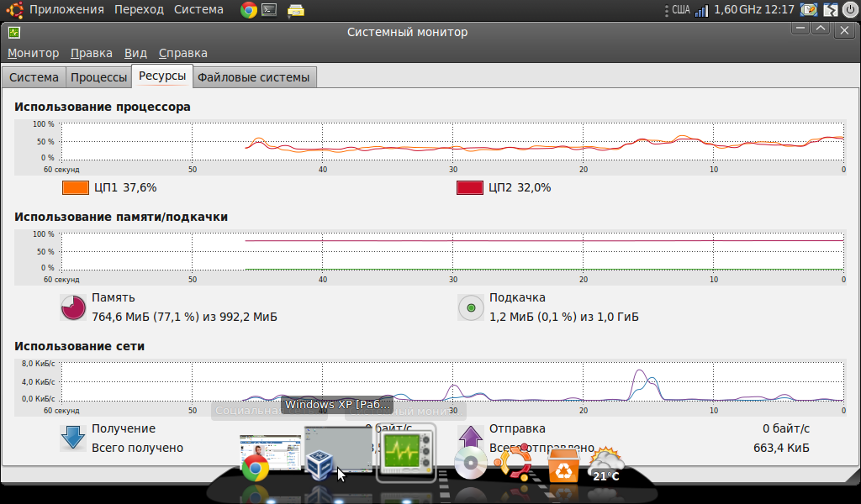The width and height of the screenshot is (861, 504).
Task: Open the США keyboard layout indicator
Action: point(681,10)
